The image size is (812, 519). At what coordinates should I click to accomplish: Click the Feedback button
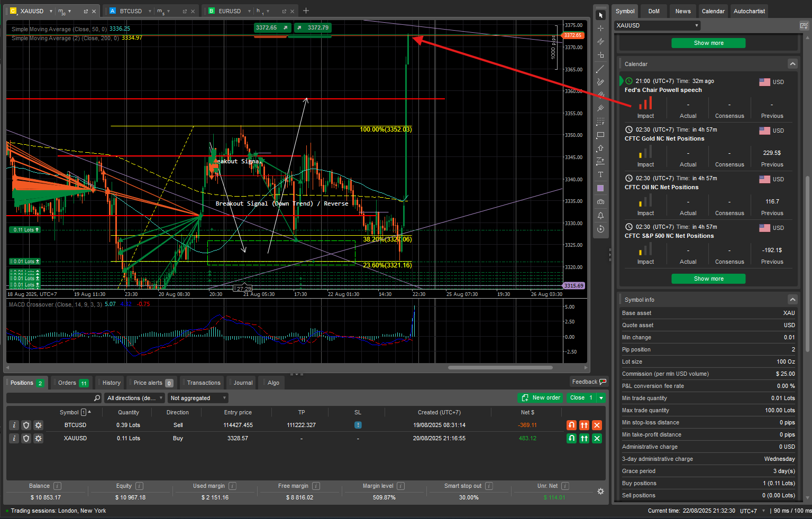point(589,382)
